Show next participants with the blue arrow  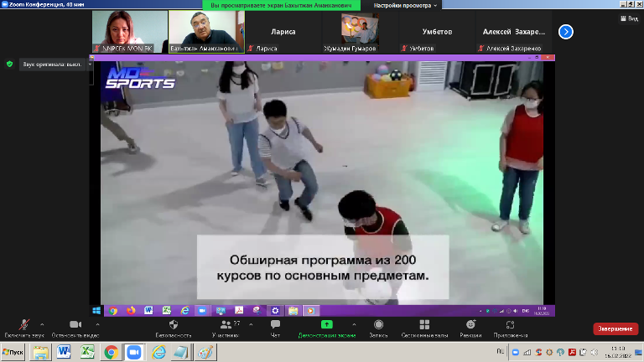(565, 32)
